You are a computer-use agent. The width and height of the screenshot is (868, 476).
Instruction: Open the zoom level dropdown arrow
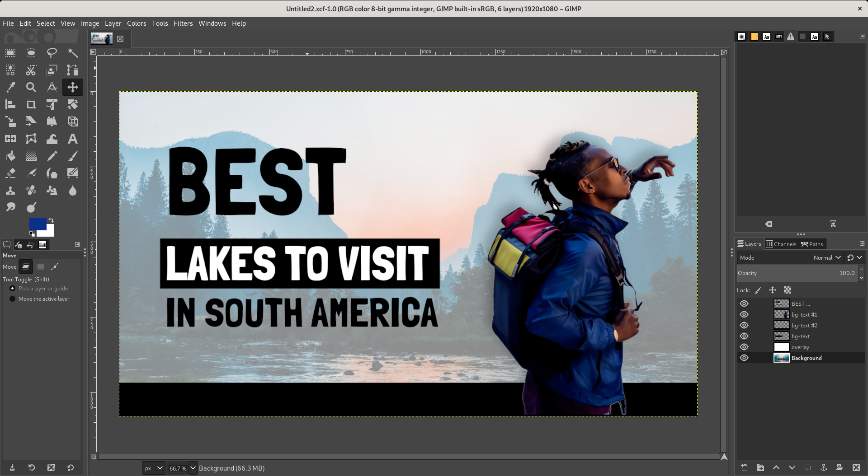pos(193,468)
